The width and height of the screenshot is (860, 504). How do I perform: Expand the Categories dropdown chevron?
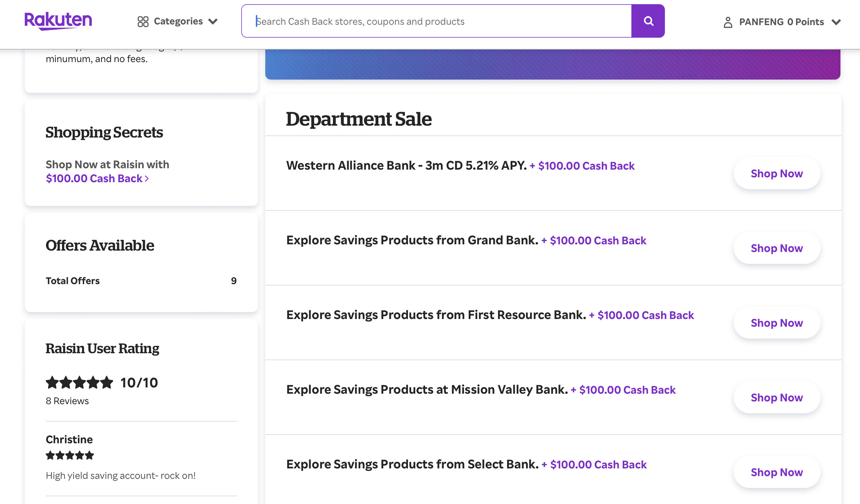point(213,22)
